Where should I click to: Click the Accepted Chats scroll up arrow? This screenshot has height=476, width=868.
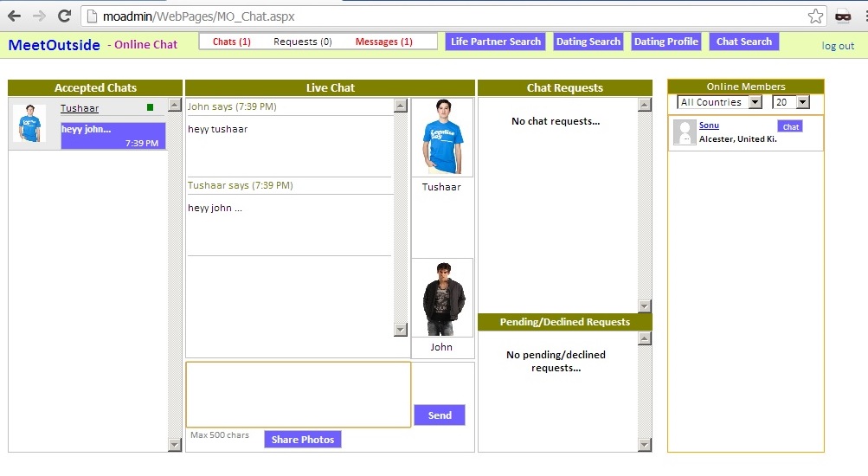pyautogui.click(x=174, y=105)
